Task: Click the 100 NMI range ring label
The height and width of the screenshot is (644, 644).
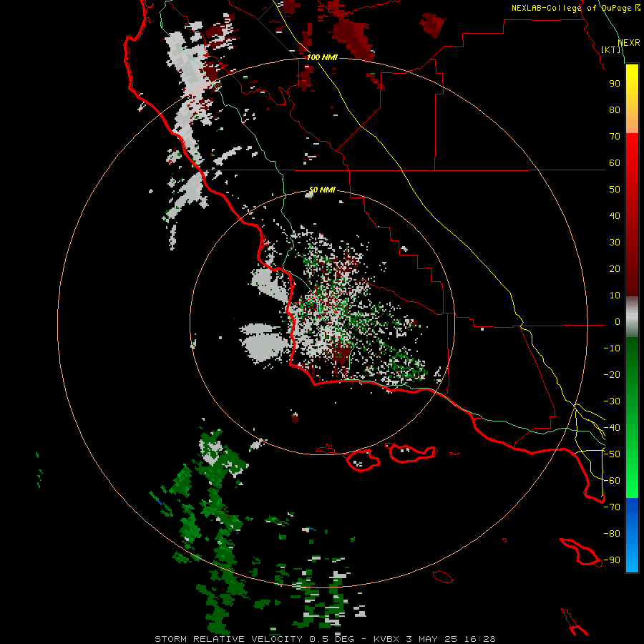Action: (x=322, y=57)
